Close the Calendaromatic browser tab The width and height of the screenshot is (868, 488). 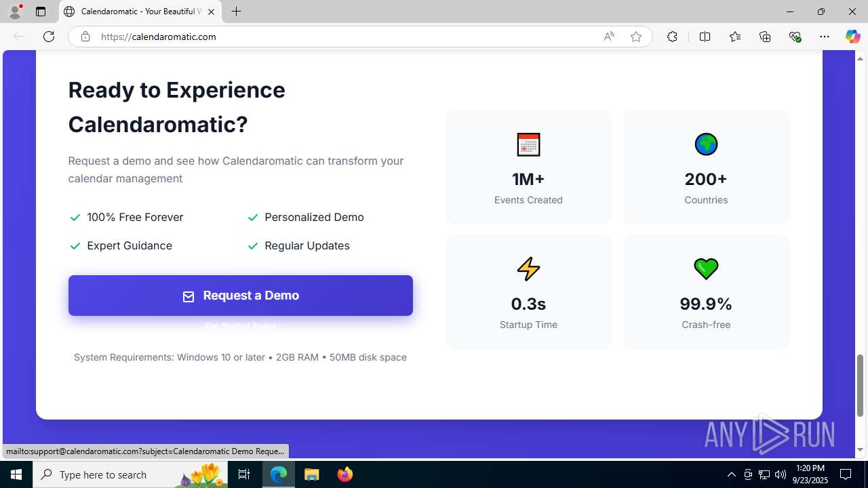tap(211, 12)
